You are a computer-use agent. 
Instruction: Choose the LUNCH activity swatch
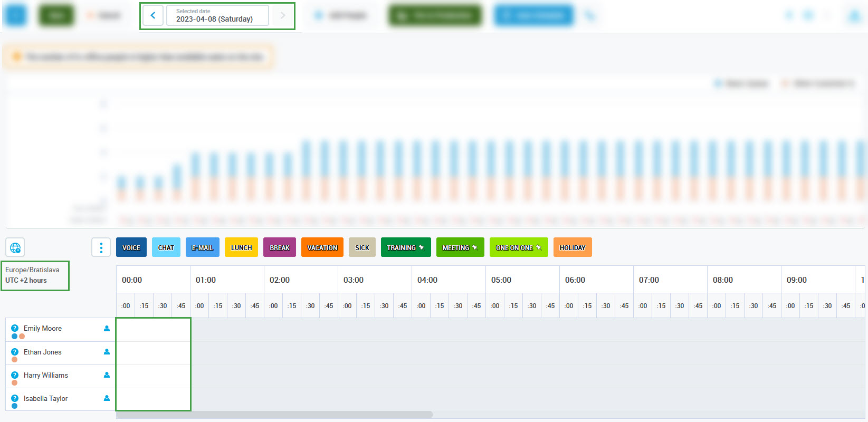click(241, 247)
